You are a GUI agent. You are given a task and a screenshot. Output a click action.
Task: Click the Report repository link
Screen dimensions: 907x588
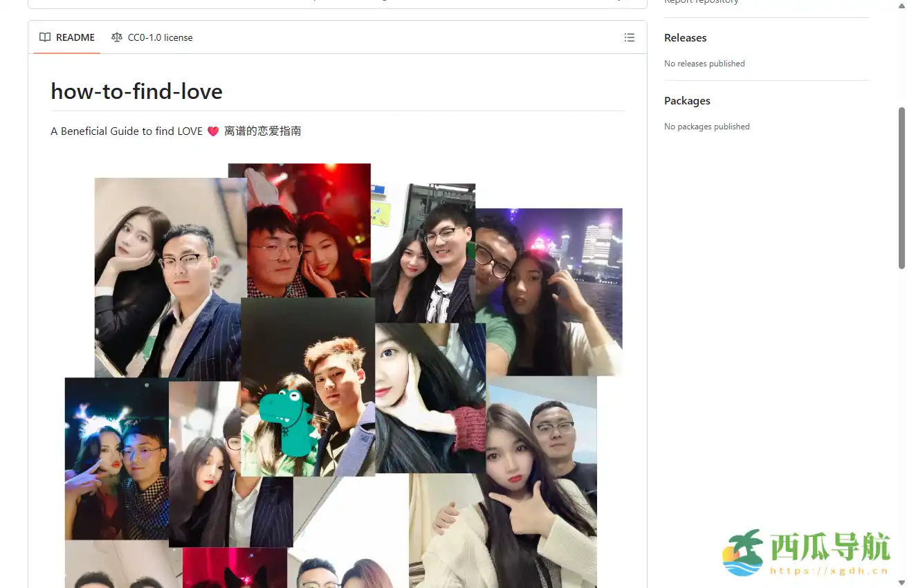[700, 2]
